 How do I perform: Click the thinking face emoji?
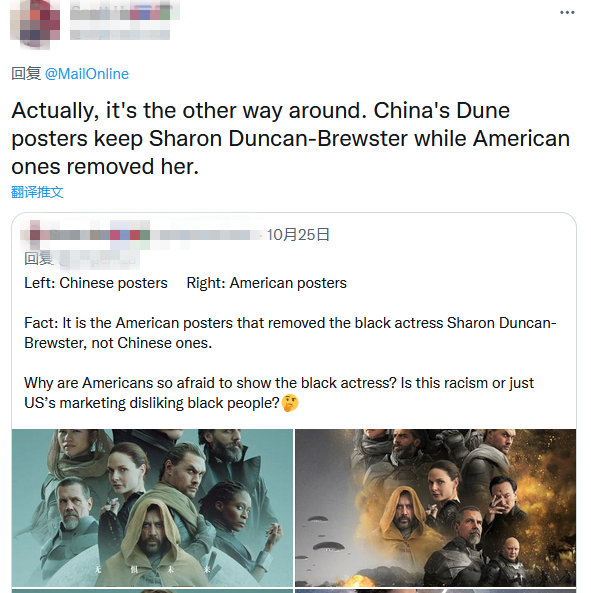(290, 403)
